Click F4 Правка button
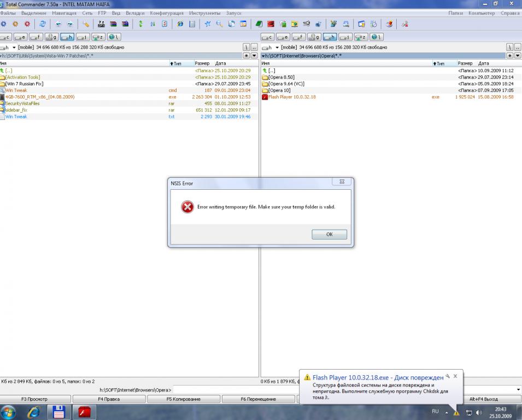The image size is (522, 420). [x=109, y=399]
